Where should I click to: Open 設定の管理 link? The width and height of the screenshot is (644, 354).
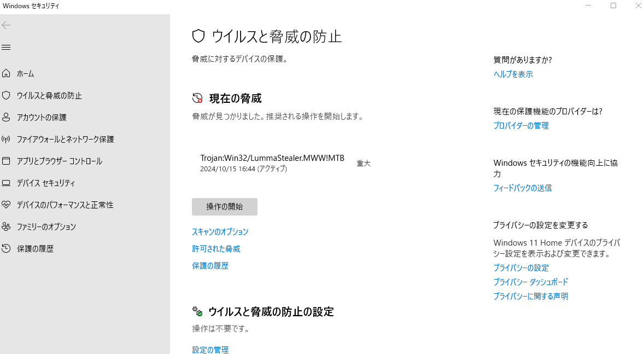tap(210, 350)
